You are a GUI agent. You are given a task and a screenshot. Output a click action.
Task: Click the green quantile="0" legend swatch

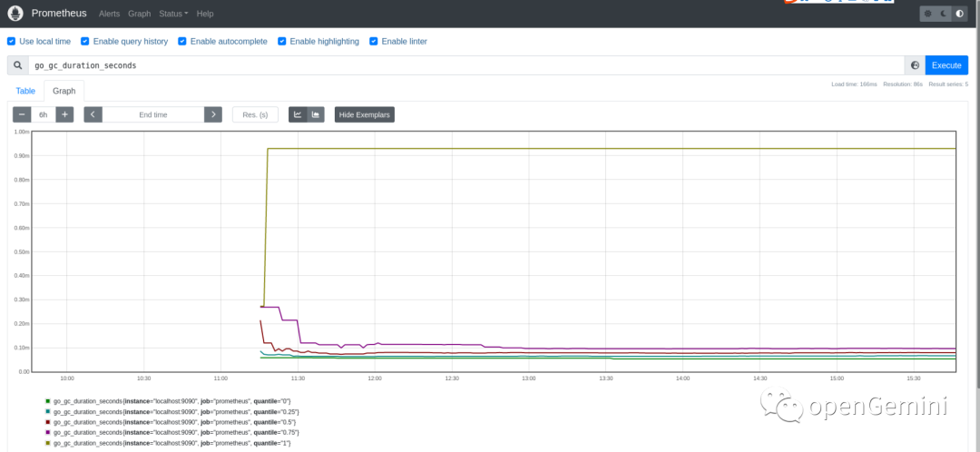(x=47, y=401)
